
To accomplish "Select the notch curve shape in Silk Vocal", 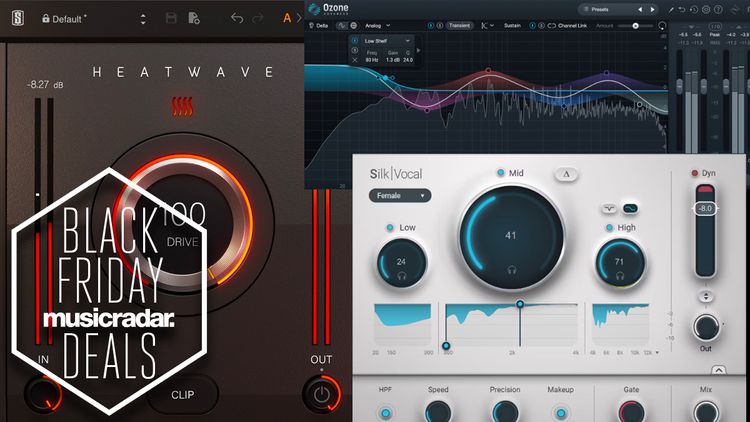I will click(609, 209).
